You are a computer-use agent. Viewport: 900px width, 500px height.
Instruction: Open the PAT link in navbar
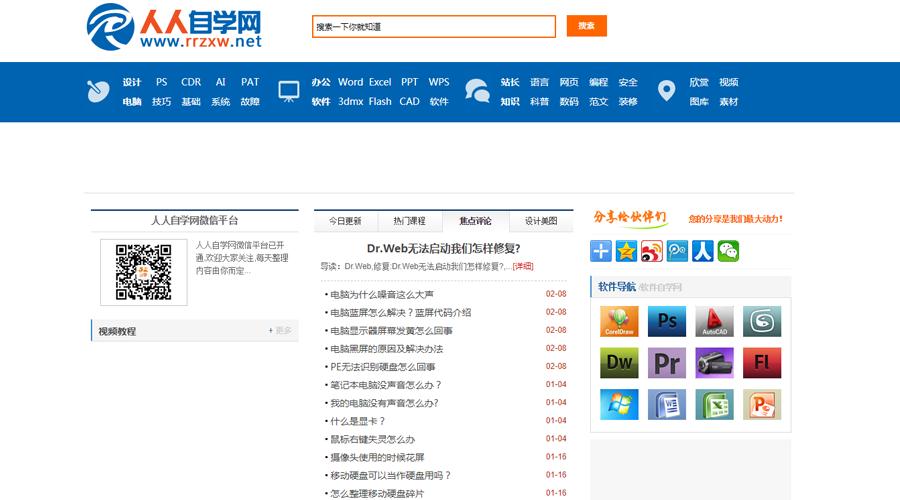coord(250,82)
